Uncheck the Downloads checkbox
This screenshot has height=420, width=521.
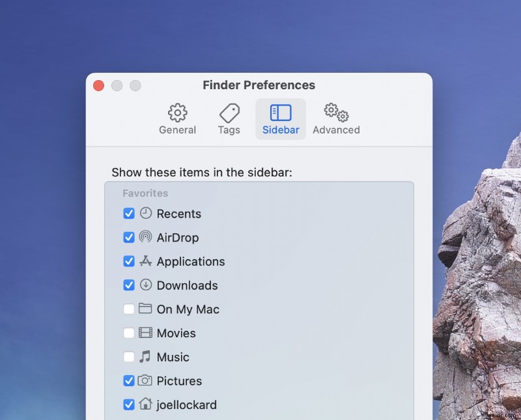(128, 285)
